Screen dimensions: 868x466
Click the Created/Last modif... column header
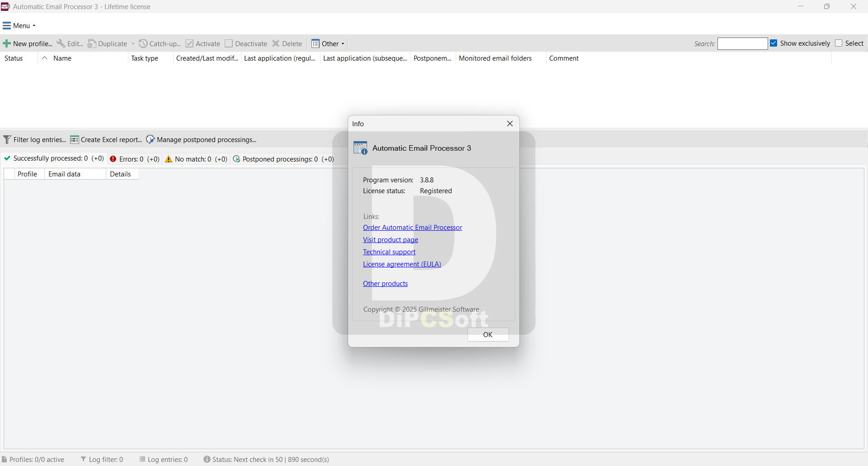(x=207, y=58)
